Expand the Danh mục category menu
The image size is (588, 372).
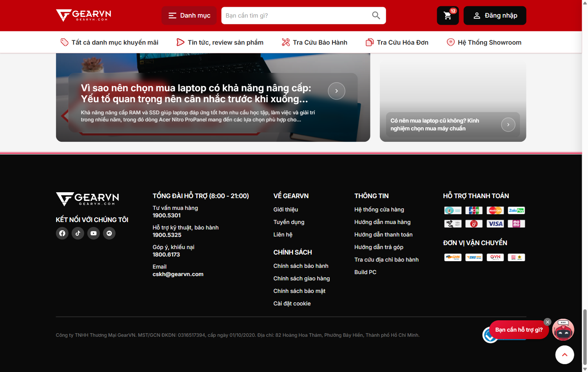(x=189, y=16)
